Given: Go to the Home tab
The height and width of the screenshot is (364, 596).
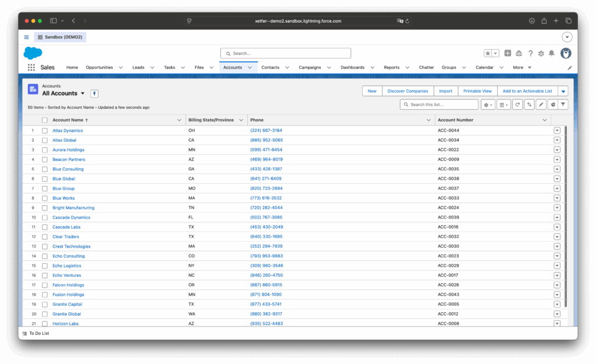Looking at the screenshot, I should point(72,67).
